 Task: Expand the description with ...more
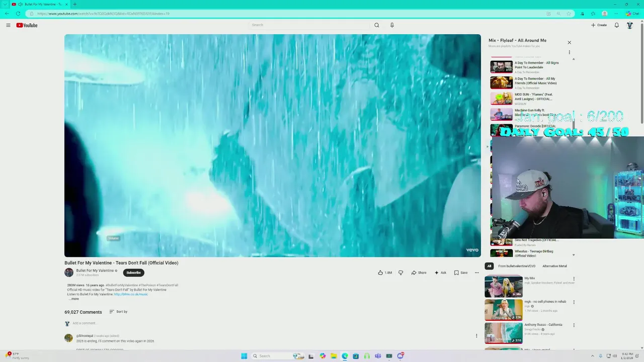tap(74, 299)
